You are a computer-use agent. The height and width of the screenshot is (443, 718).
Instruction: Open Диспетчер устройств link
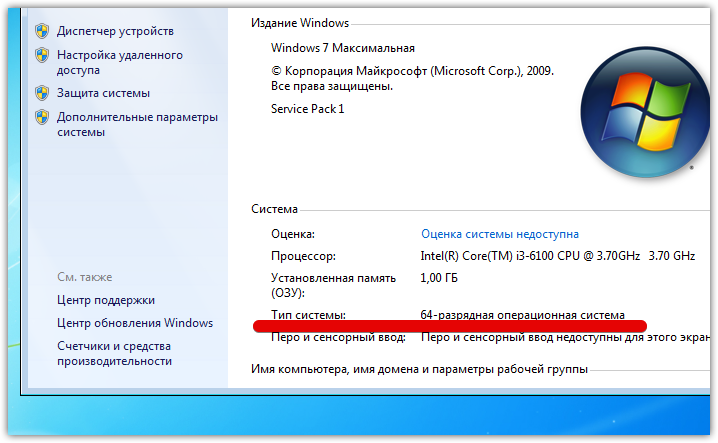[115, 31]
